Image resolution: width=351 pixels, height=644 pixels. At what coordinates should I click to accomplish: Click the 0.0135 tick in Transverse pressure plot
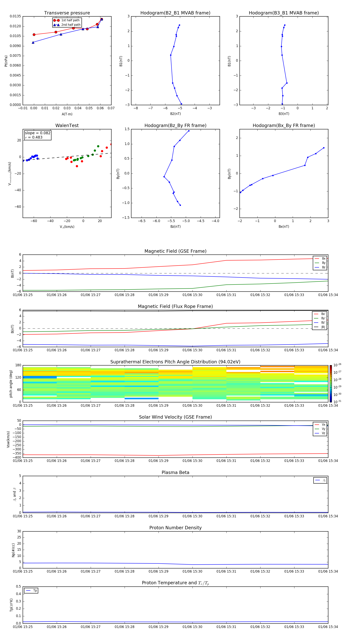15,16
